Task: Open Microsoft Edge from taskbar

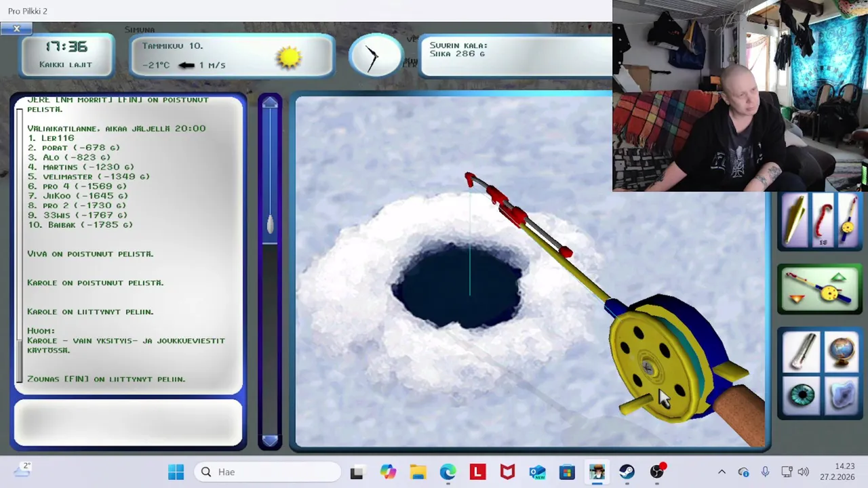Action: [x=448, y=472]
